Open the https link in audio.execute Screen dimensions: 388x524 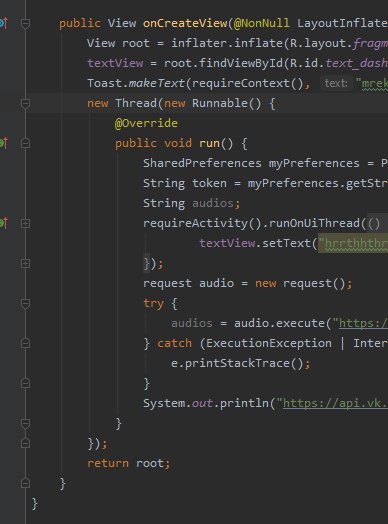point(363,323)
